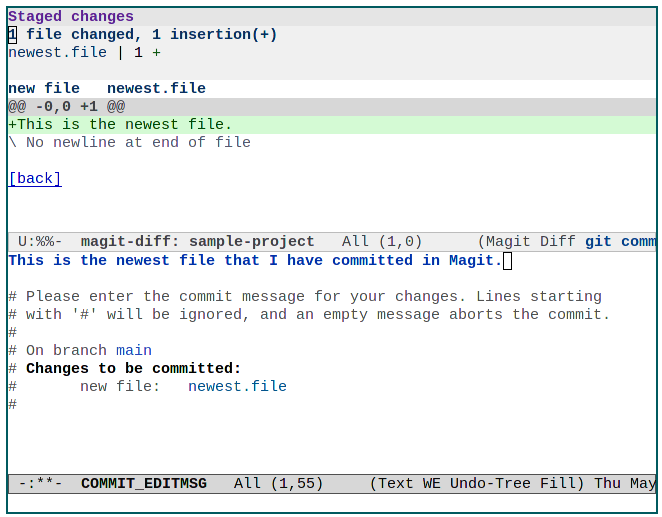
Task: Open the Text major mode menu in mode line
Action: (396, 484)
